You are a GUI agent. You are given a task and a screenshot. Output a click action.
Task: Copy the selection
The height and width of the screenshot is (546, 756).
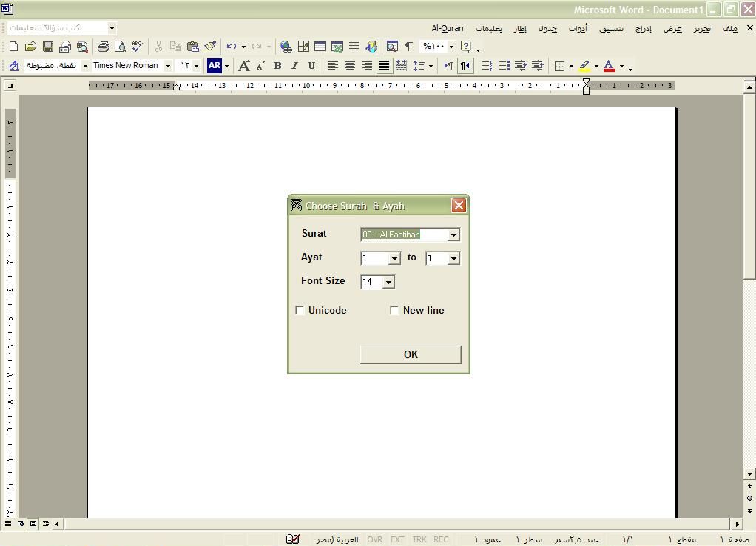(x=175, y=47)
